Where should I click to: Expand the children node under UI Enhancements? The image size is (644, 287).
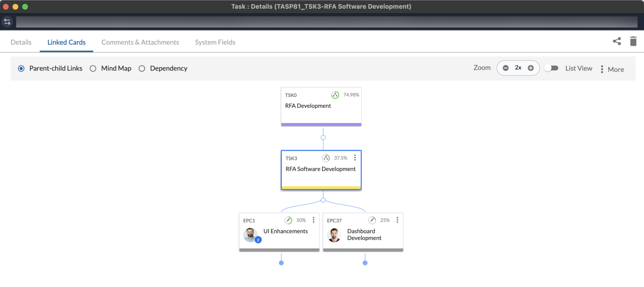[x=281, y=263]
